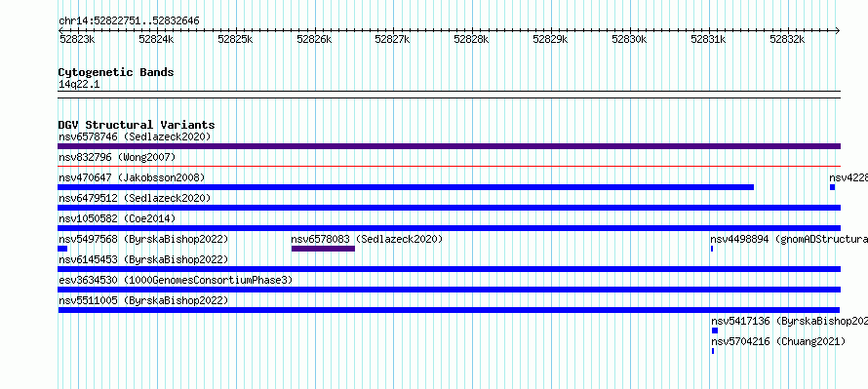Select the purple nsv6578746 variant bar
This screenshot has width=868, height=389.
pos(449,146)
